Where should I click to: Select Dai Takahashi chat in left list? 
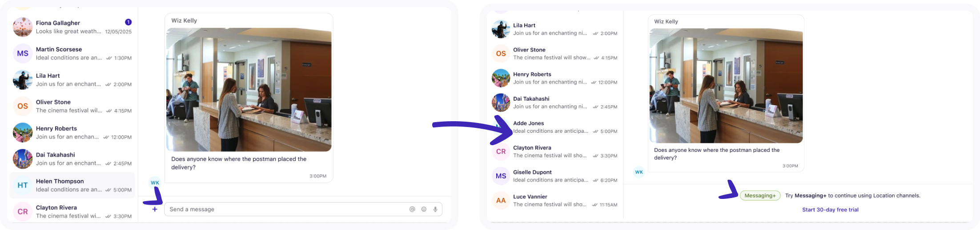[72, 159]
